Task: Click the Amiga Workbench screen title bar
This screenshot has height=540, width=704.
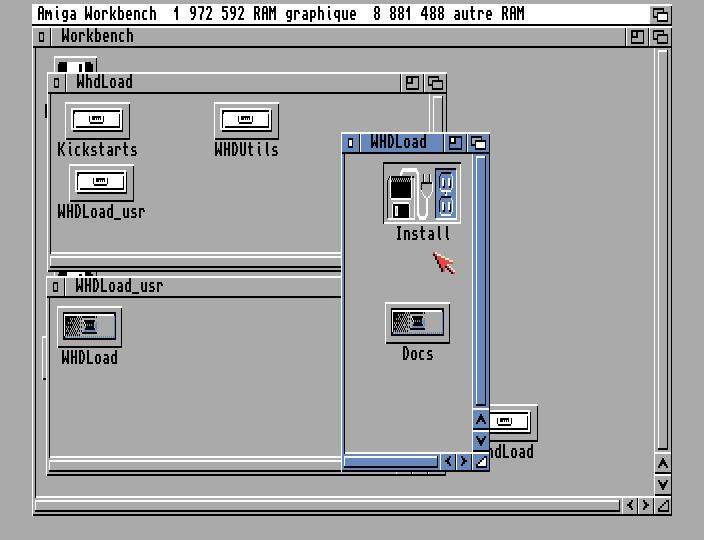Action: coord(341,14)
